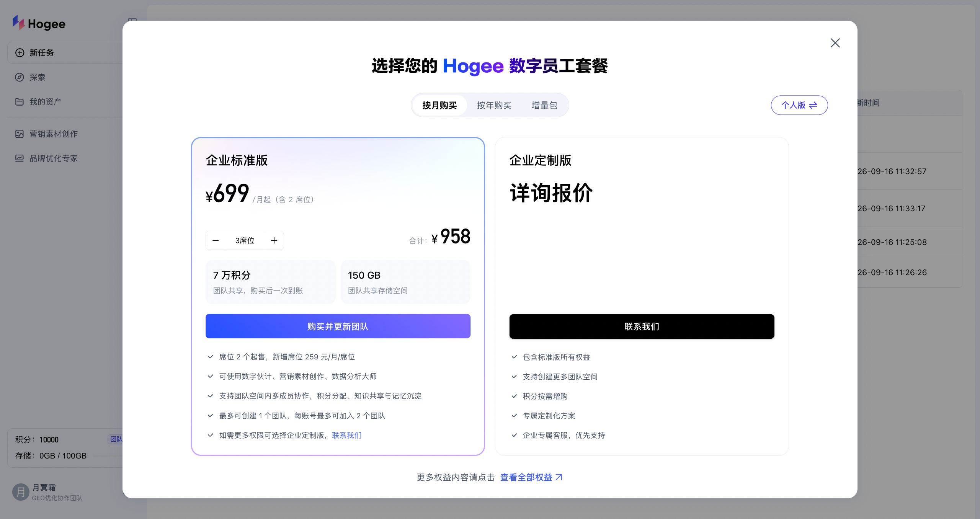This screenshot has height=519, width=980.
Task: Click the 150 GB storage card
Action: pyautogui.click(x=405, y=282)
